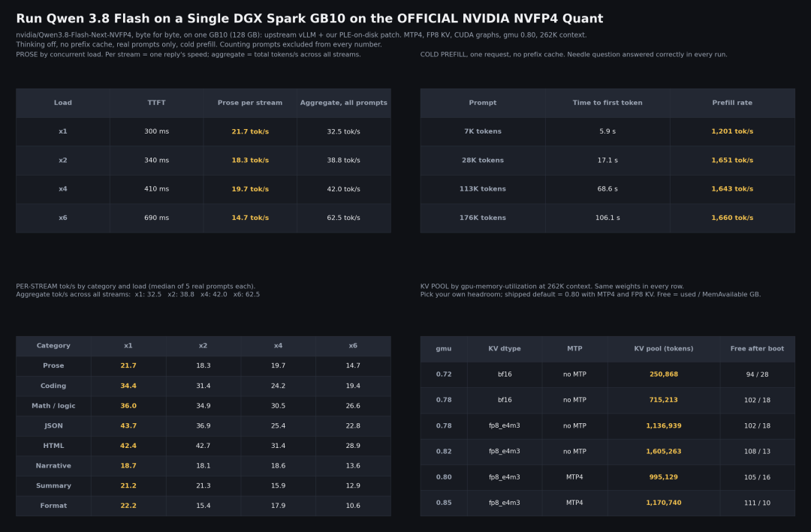The height and width of the screenshot is (532, 811).
Task: Select the "21.7 tok/s" prose value
Action: click(x=250, y=131)
